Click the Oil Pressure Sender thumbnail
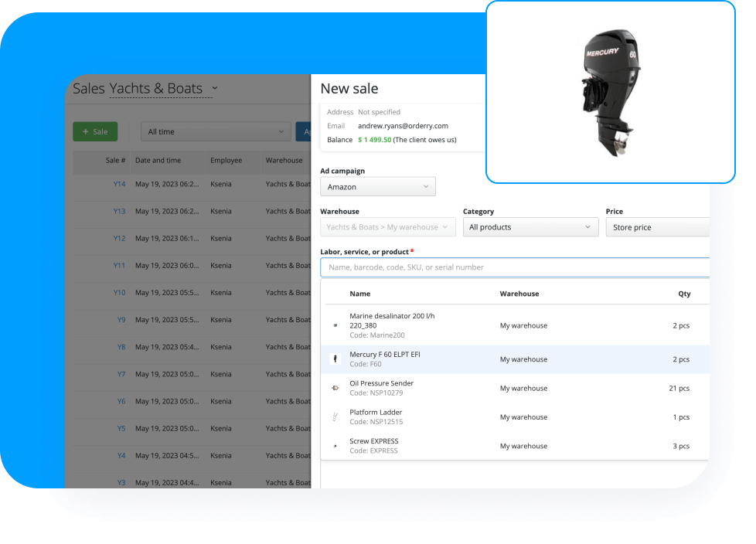This screenshot has height=544, width=756. click(x=335, y=387)
